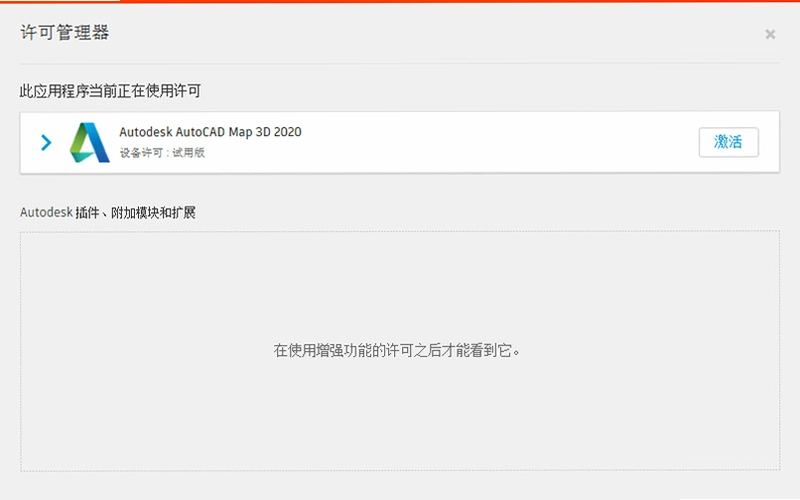Select the text Autodesk AutoCAD Map 3D 2020

click(x=210, y=132)
